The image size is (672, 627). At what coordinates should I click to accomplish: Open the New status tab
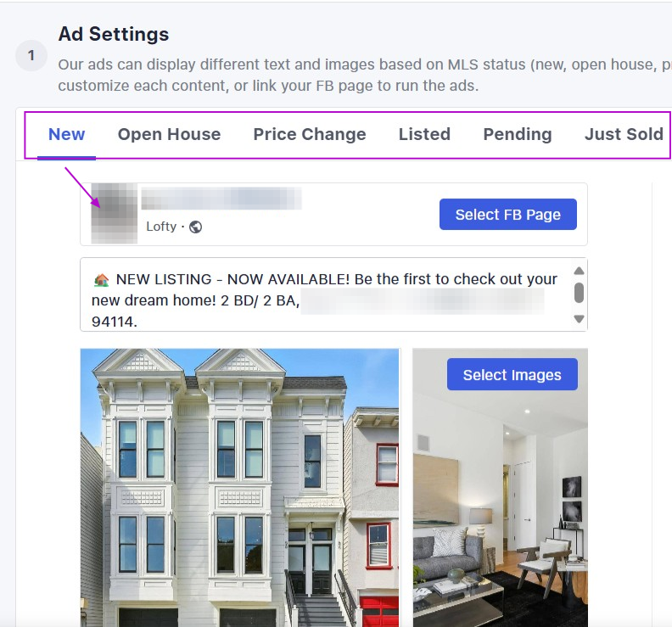[x=66, y=135]
